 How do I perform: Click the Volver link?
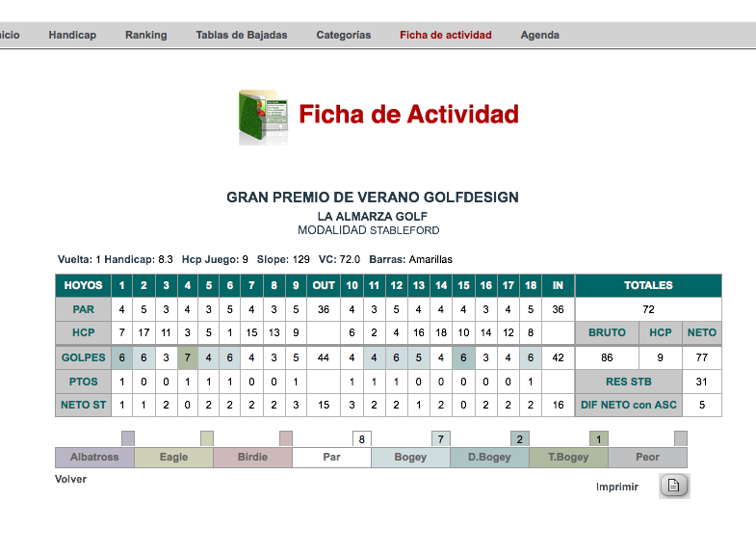(71, 479)
